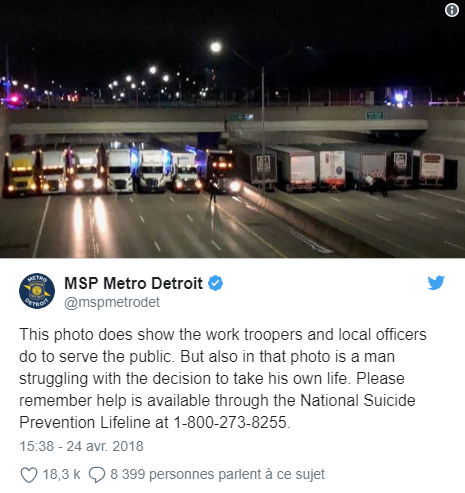Click the MSP Metro Detroit profile avatar
The image size is (465, 493).
click(x=37, y=291)
